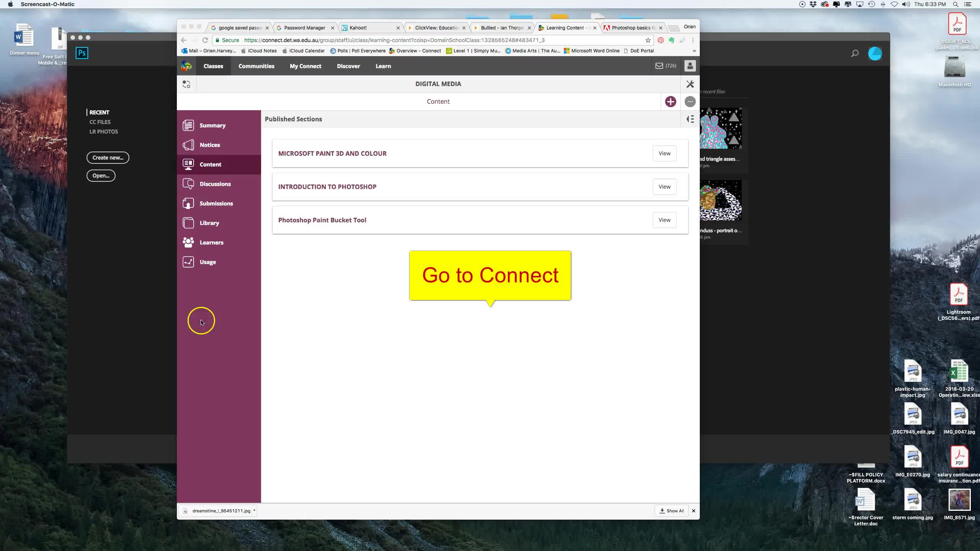Expand the Communities menu item
Image resolution: width=980 pixels, height=551 pixels.
256,65
